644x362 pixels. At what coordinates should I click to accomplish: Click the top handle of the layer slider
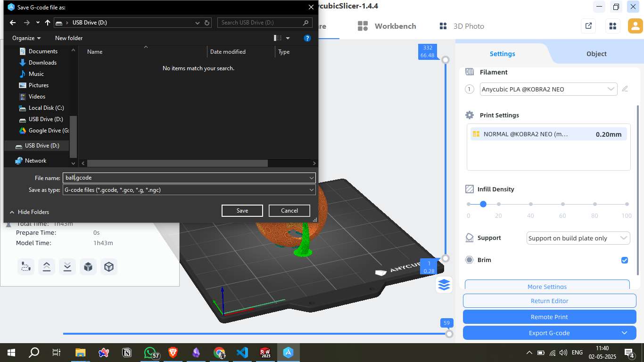[x=445, y=60]
